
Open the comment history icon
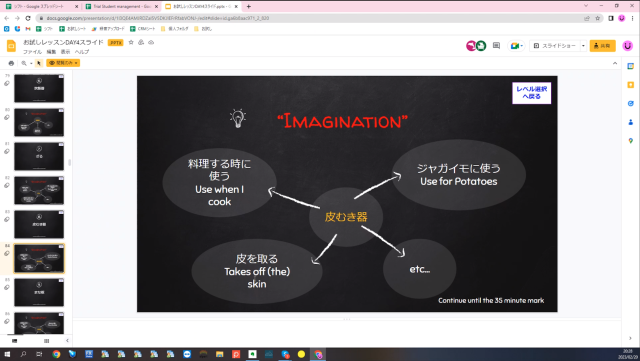pos(496,46)
